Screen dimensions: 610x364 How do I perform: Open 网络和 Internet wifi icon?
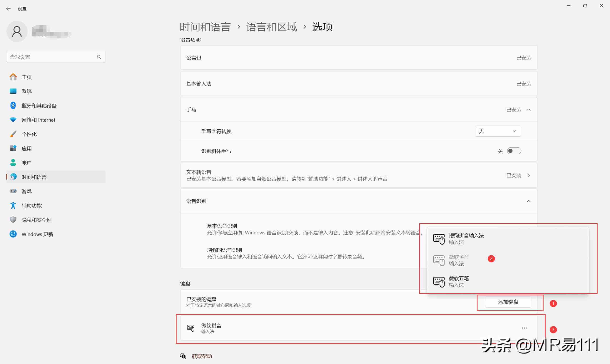pos(13,120)
